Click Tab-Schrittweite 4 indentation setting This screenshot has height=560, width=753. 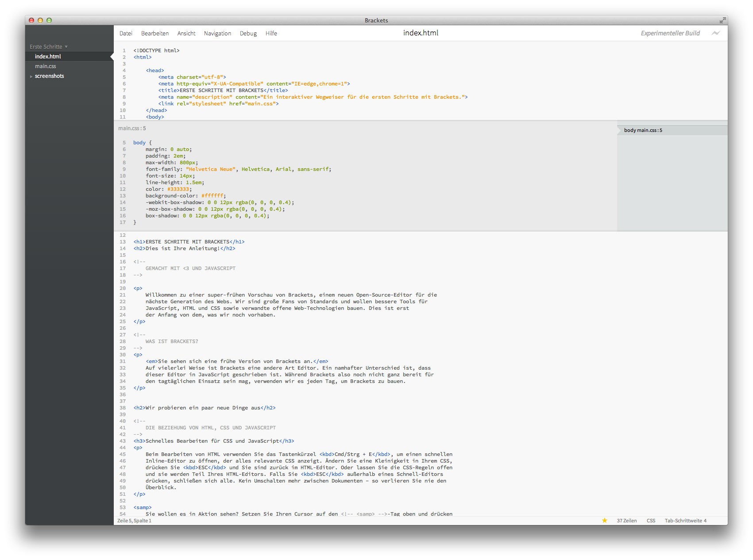tap(685, 521)
